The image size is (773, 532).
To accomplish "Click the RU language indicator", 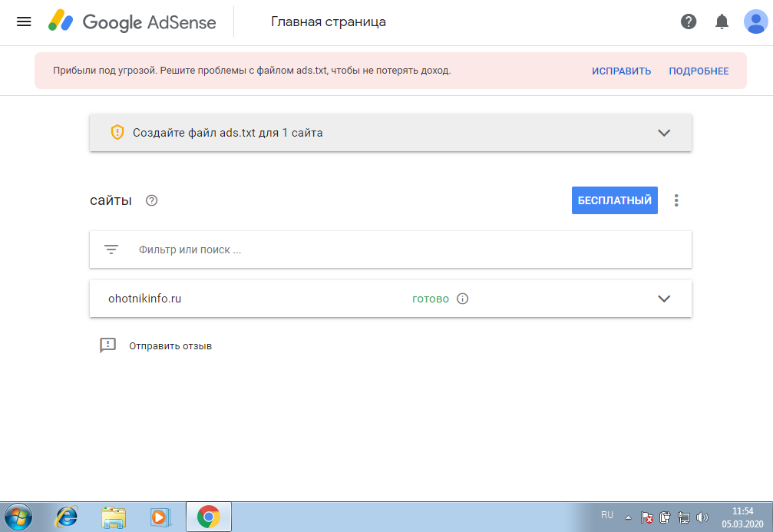I will coord(607,515).
